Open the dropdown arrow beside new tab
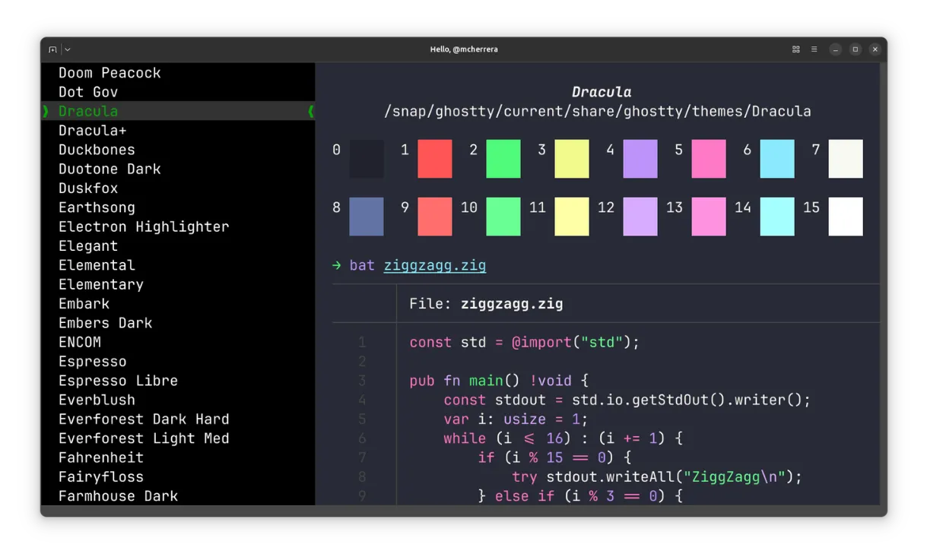The image size is (927, 560). [68, 49]
